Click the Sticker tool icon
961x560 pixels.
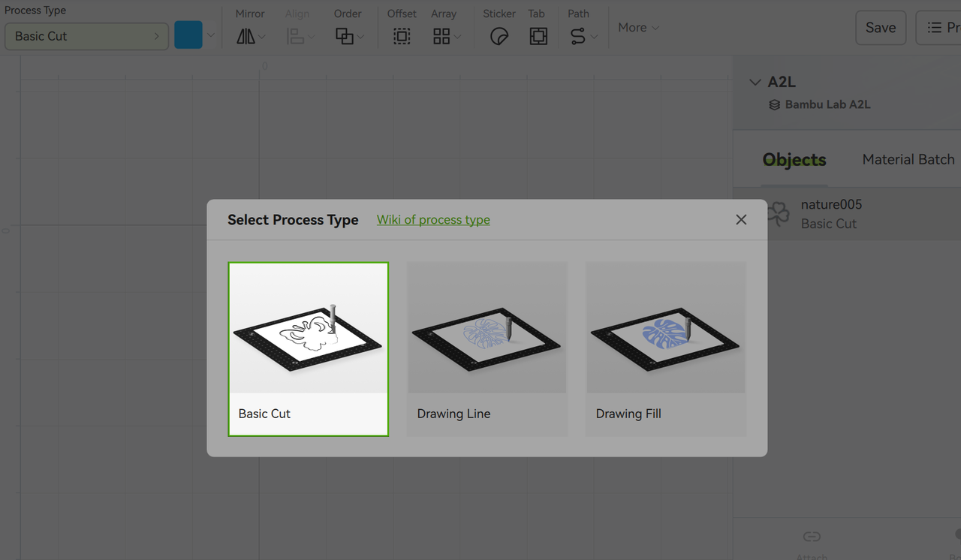pos(499,36)
